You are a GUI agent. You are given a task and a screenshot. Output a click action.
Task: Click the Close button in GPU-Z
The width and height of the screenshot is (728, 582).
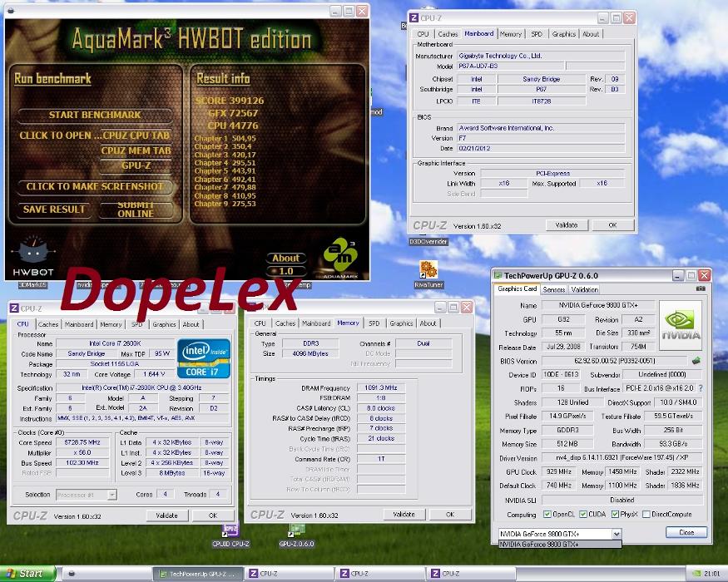[686, 532]
